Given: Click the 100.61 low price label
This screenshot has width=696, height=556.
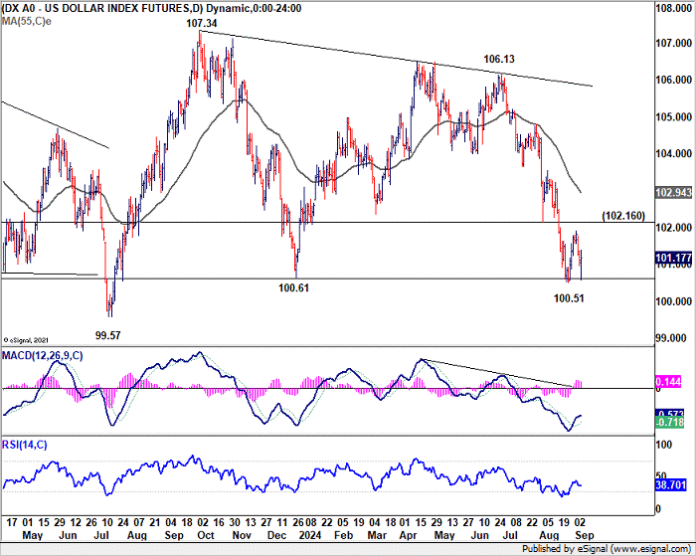Looking at the screenshot, I should point(293,288).
